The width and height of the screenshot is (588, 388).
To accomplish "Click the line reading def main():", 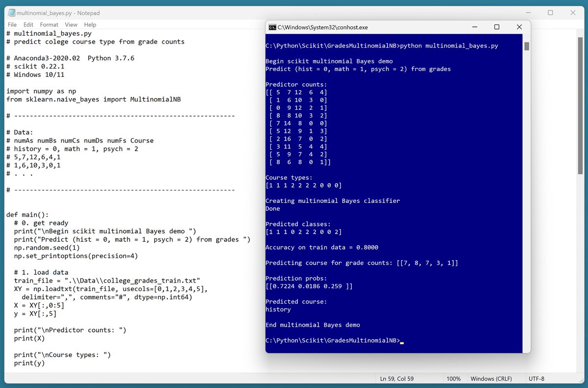I will pos(27,214).
